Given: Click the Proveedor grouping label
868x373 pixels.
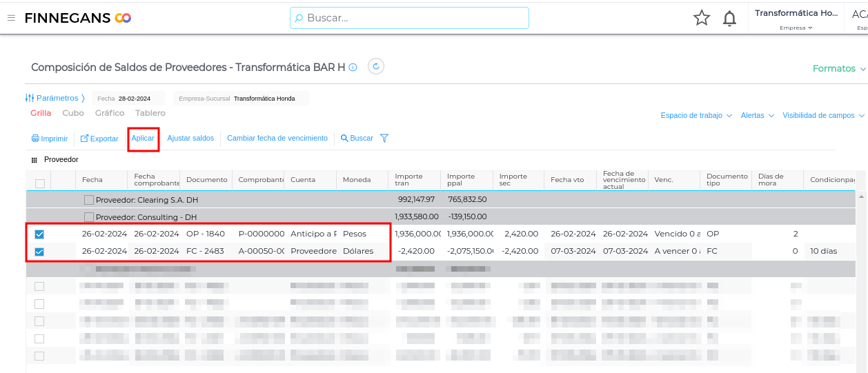Looking at the screenshot, I should click(x=61, y=159).
